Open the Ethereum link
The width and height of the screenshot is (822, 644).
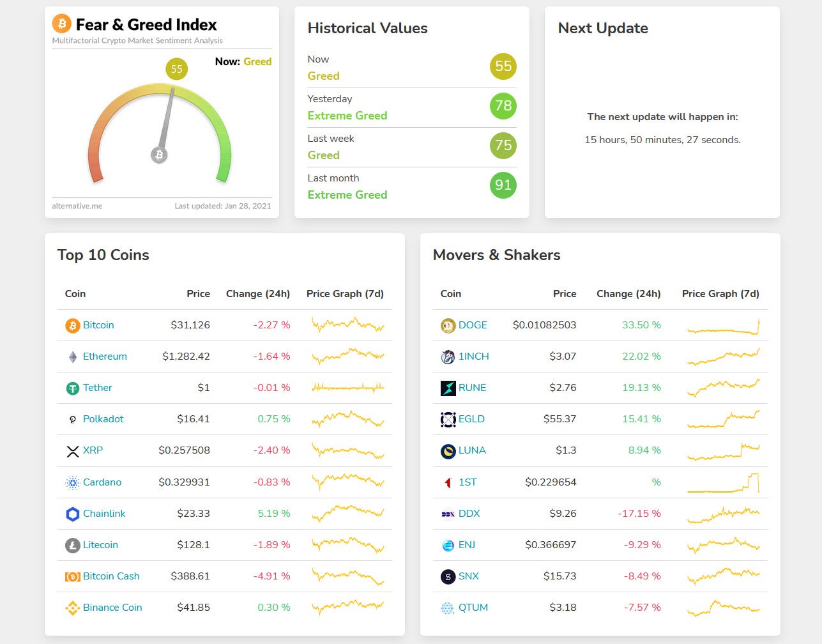click(105, 356)
